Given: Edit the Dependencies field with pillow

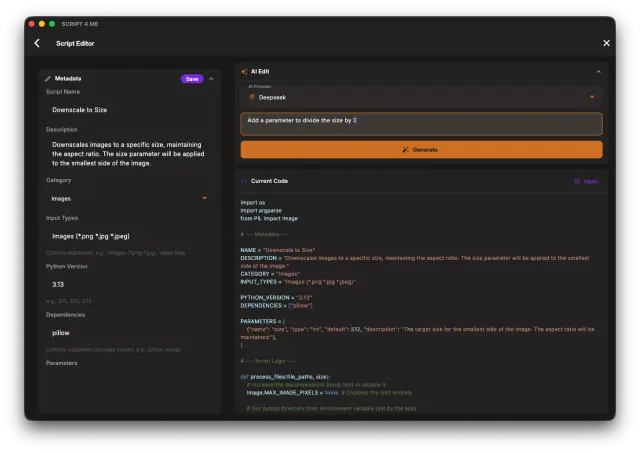Looking at the screenshot, I should coord(129,333).
